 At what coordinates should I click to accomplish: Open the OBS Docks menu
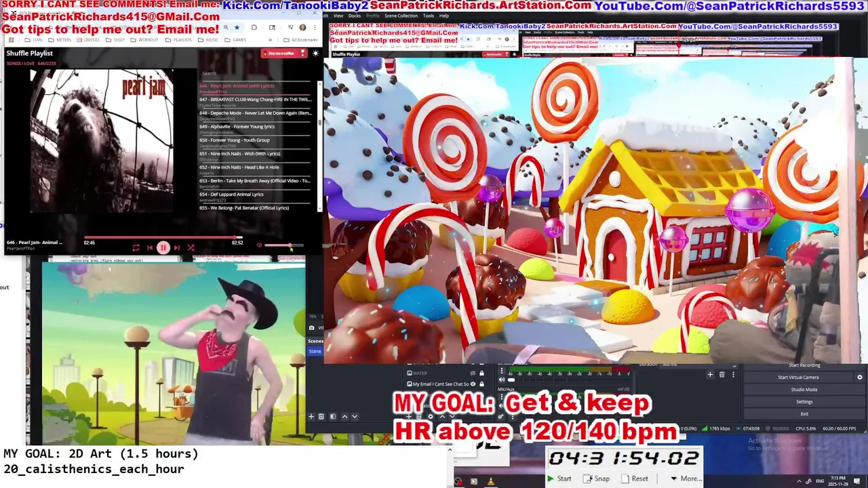tap(355, 16)
